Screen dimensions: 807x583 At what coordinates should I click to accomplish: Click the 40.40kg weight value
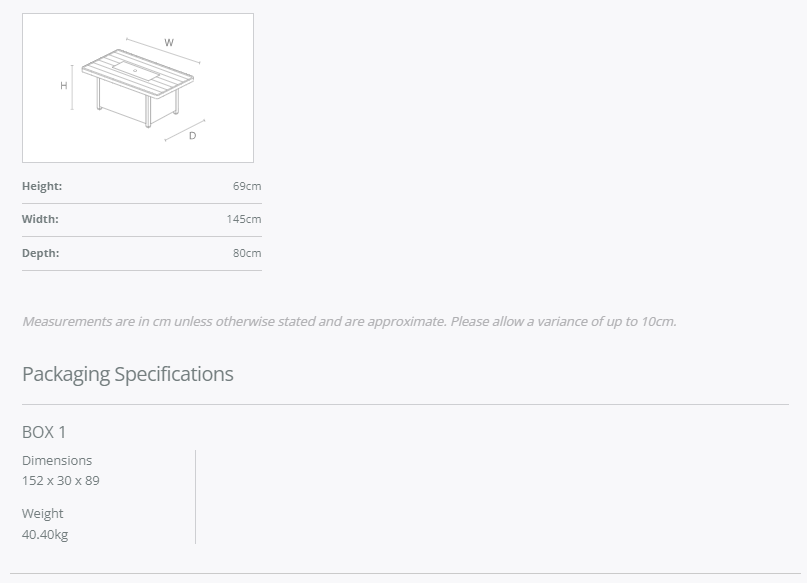point(45,534)
